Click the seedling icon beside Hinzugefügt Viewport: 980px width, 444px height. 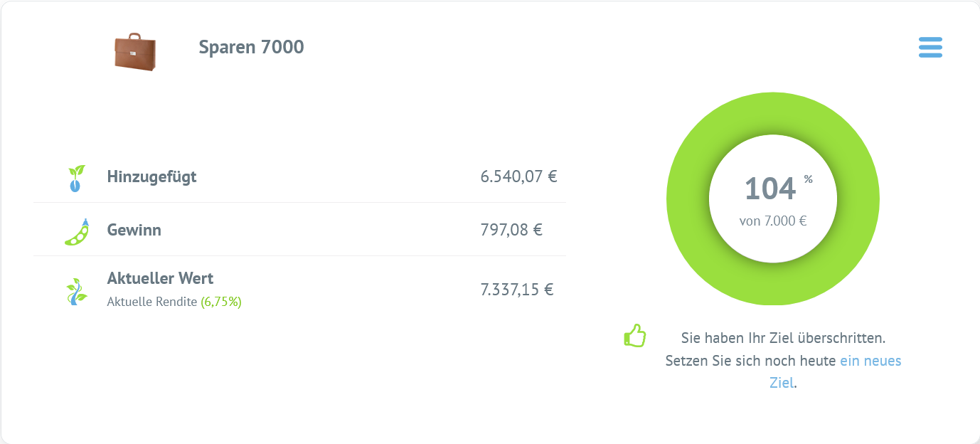click(x=75, y=178)
